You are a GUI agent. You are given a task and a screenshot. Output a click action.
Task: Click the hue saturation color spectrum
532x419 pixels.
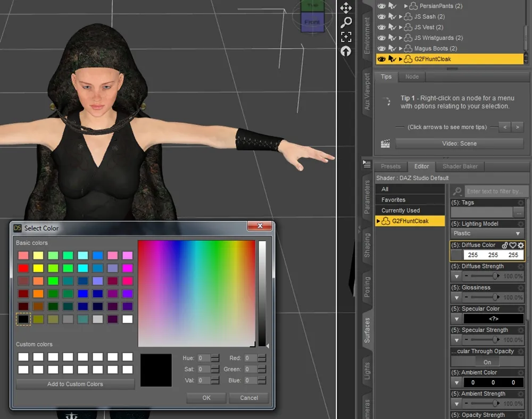(196, 294)
